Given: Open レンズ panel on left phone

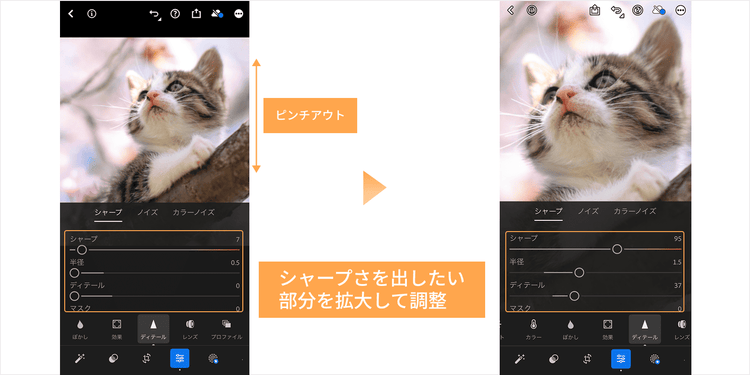Looking at the screenshot, I should tap(190, 329).
